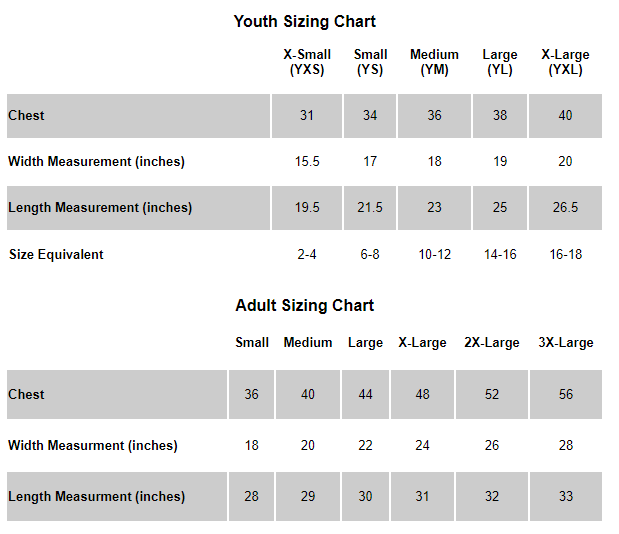Click adult width value 26
The height and width of the screenshot is (534, 619).
coord(491,446)
